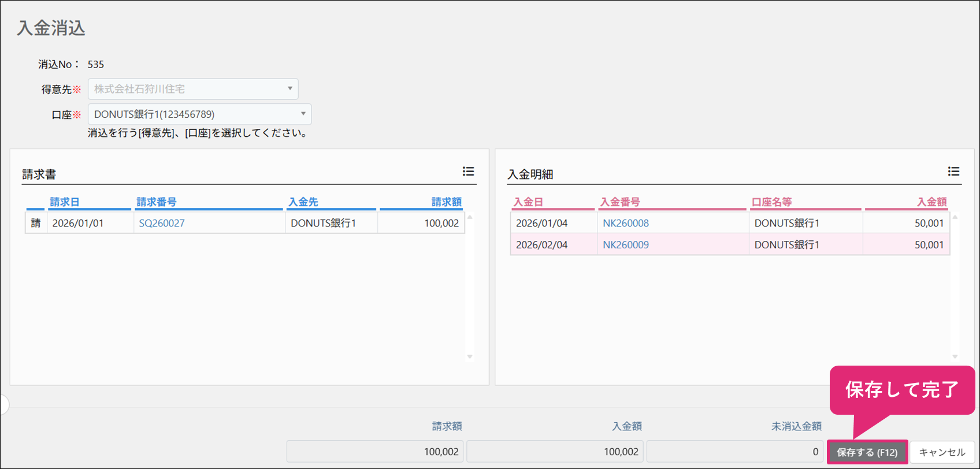Screen dimensions: 980x469
Task: Open the 得意先 dropdown 株式会社石狩川住宅
Action: (x=193, y=89)
